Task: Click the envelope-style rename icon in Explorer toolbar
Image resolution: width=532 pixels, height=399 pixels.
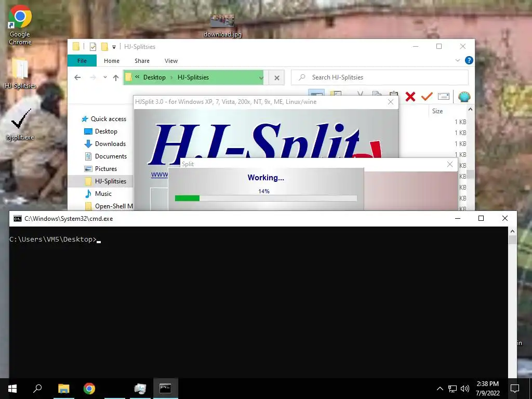Action: pyautogui.click(x=444, y=97)
